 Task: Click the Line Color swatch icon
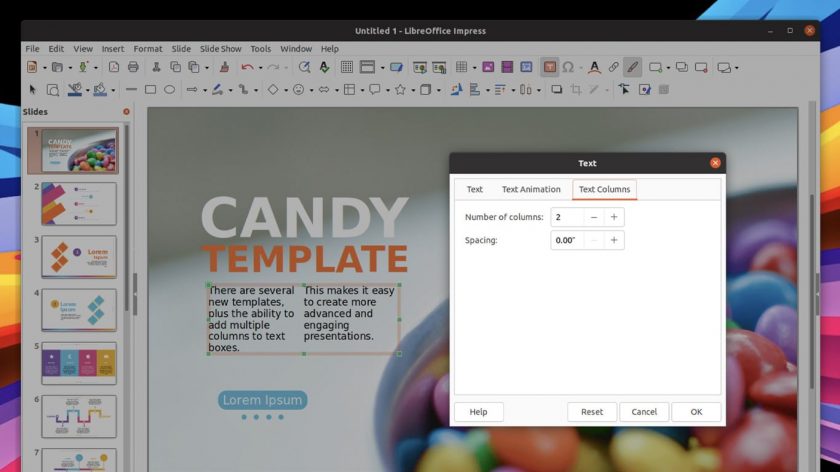[x=74, y=89]
